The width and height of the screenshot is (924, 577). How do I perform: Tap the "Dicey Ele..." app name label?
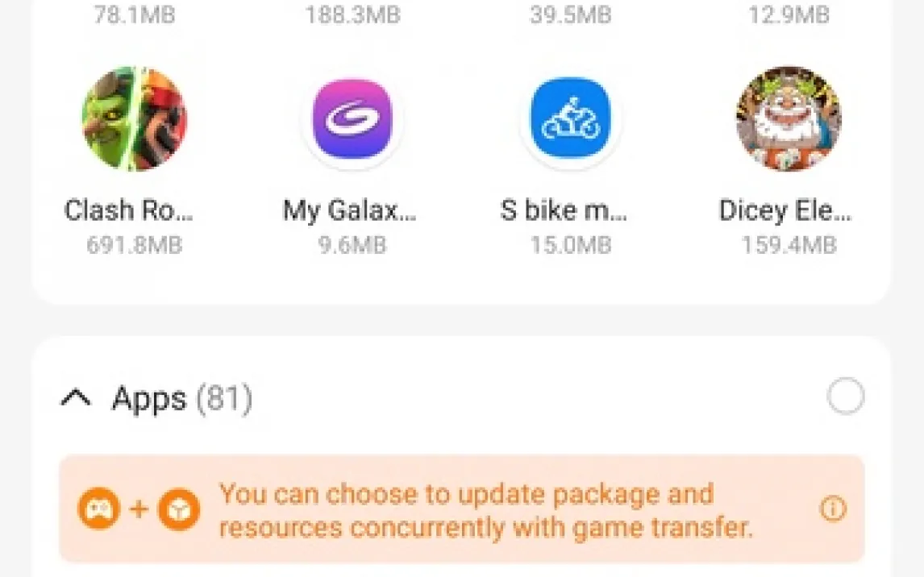coord(785,210)
